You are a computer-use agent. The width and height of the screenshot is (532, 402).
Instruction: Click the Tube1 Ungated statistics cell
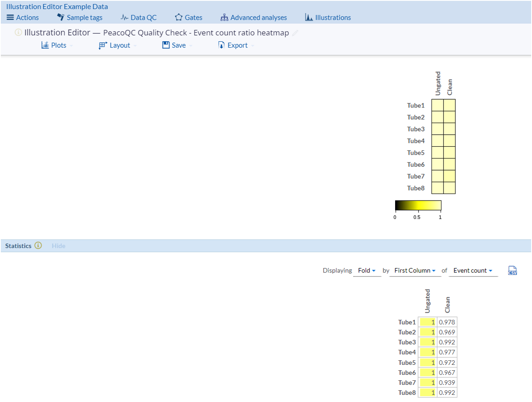(x=428, y=322)
